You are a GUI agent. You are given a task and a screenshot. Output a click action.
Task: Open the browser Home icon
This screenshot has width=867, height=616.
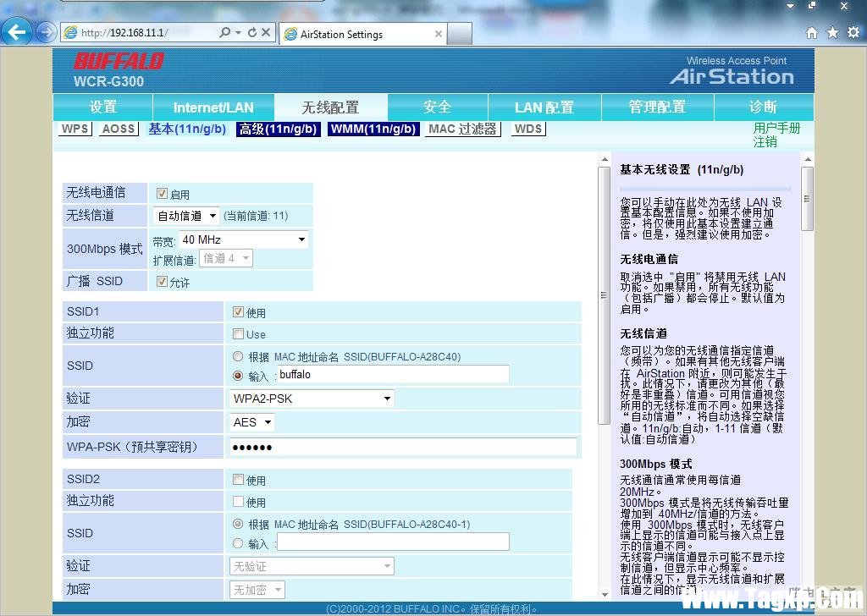pyautogui.click(x=812, y=33)
